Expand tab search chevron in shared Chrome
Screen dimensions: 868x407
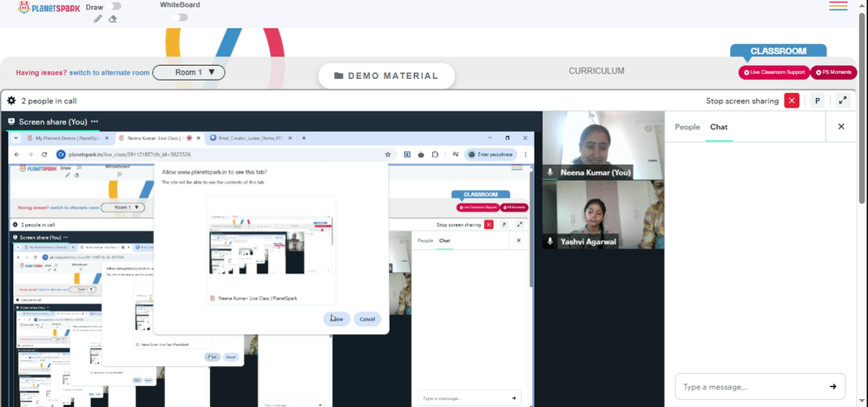click(16, 138)
